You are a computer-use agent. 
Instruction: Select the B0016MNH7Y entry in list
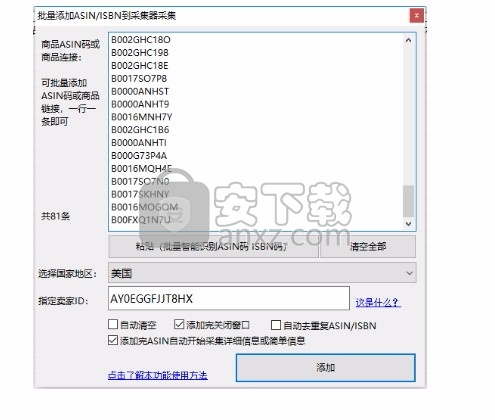pos(142,117)
